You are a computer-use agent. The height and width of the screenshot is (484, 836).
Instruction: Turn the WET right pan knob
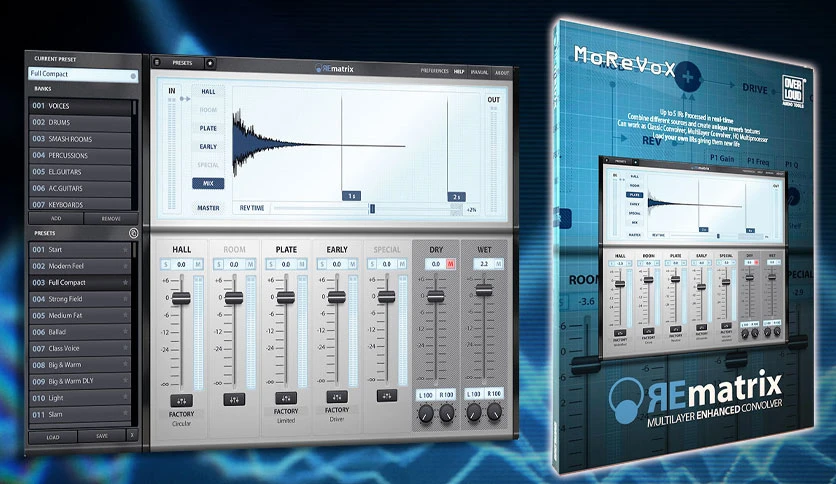click(x=494, y=411)
